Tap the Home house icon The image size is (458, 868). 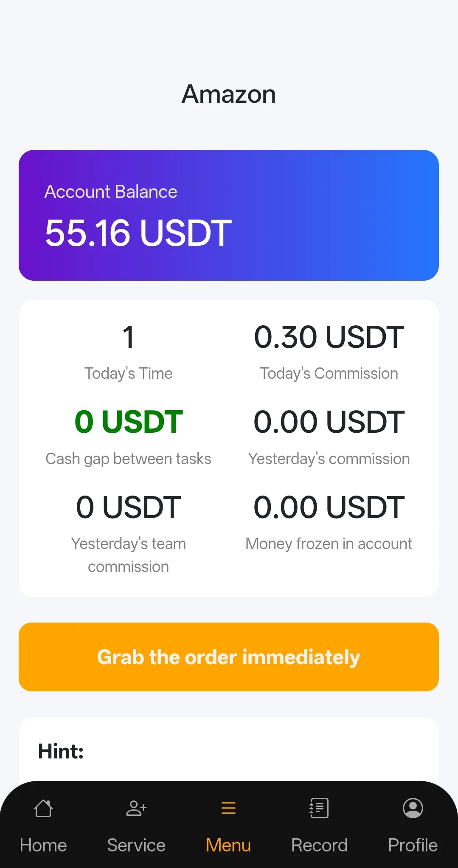click(43, 808)
